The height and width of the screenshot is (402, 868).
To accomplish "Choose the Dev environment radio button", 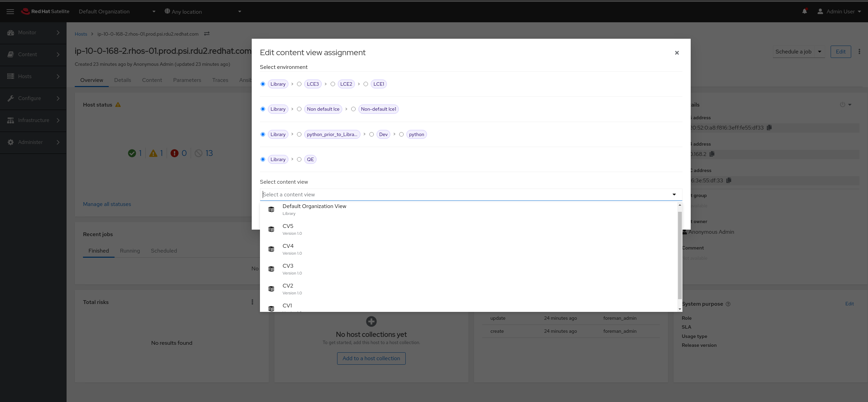I will pyautogui.click(x=371, y=134).
